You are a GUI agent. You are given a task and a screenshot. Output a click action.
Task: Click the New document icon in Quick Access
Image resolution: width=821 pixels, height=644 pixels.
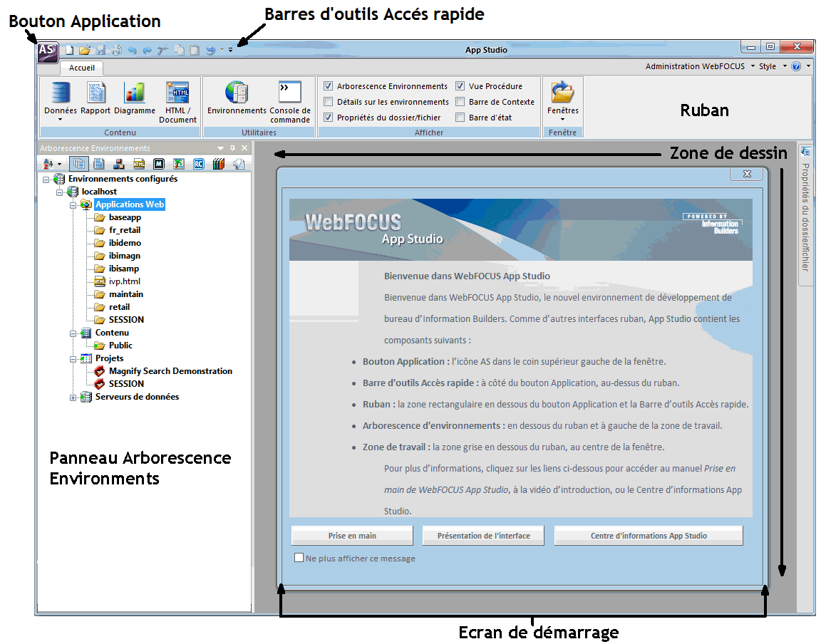click(70, 51)
